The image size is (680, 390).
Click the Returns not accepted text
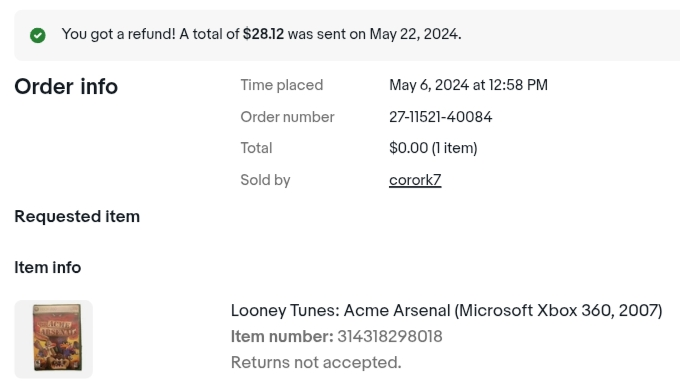coord(316,363)
